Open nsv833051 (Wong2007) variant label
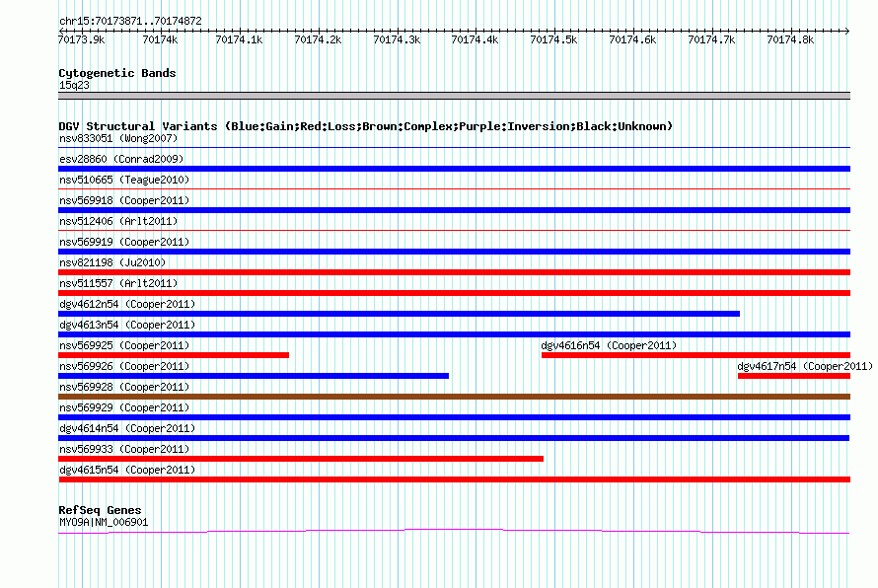The image size is (878, 588). (118, 138)
